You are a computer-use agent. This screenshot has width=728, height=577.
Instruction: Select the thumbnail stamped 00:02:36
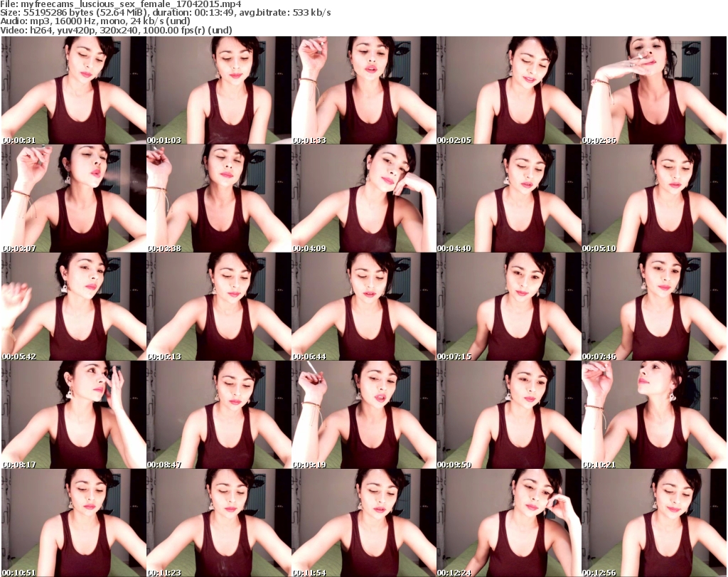click(x=654, y=90)
